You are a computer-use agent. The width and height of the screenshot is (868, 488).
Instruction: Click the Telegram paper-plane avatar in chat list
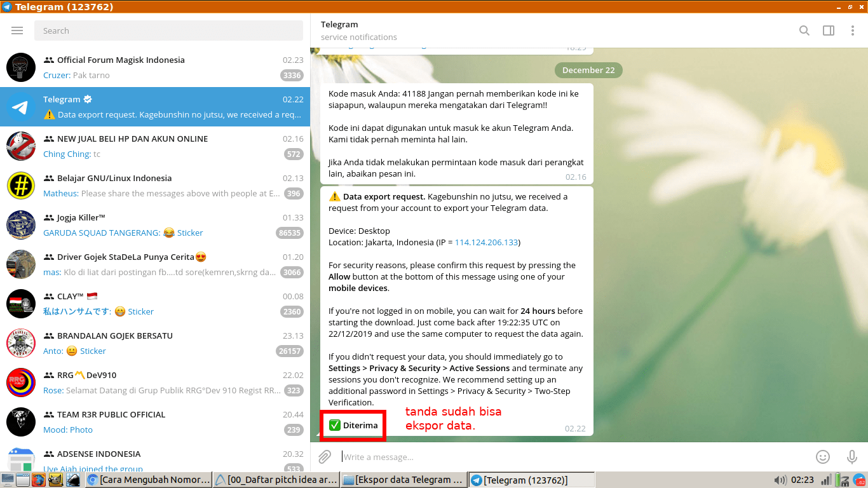coord(21,107)
